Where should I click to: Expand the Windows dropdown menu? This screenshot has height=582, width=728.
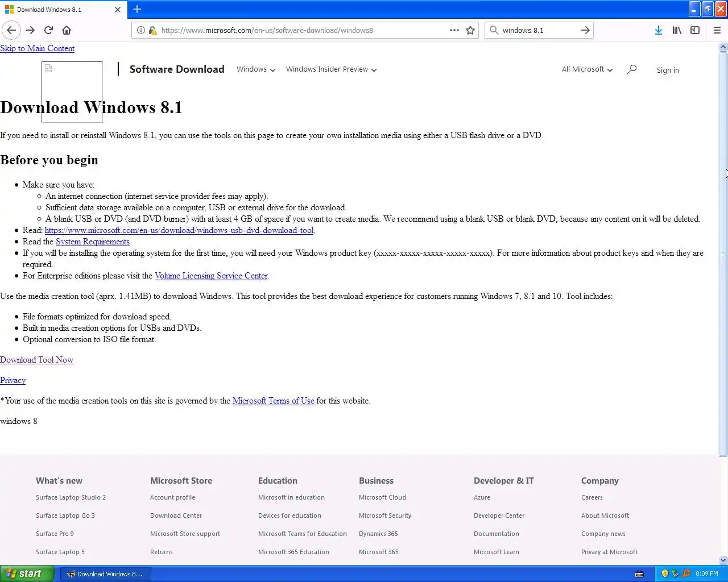coord(256,69)
